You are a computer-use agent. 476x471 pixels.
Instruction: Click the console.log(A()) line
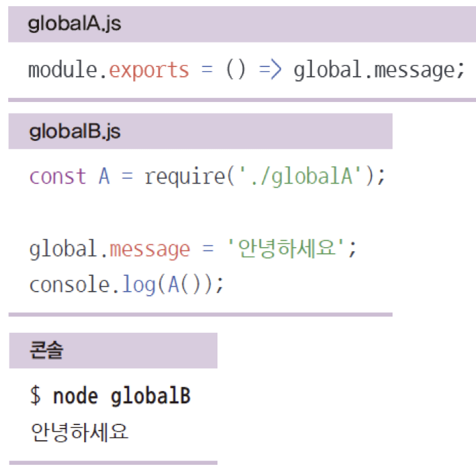coord(127,284)
